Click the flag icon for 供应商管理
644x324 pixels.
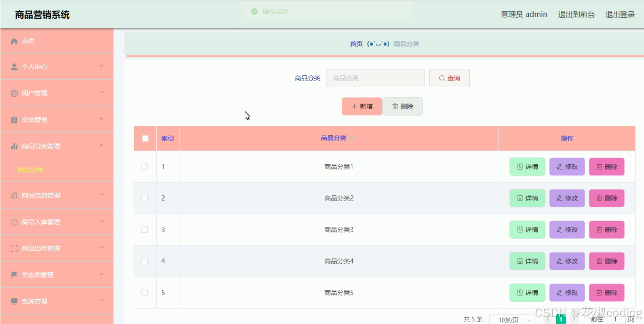[14, 275]
